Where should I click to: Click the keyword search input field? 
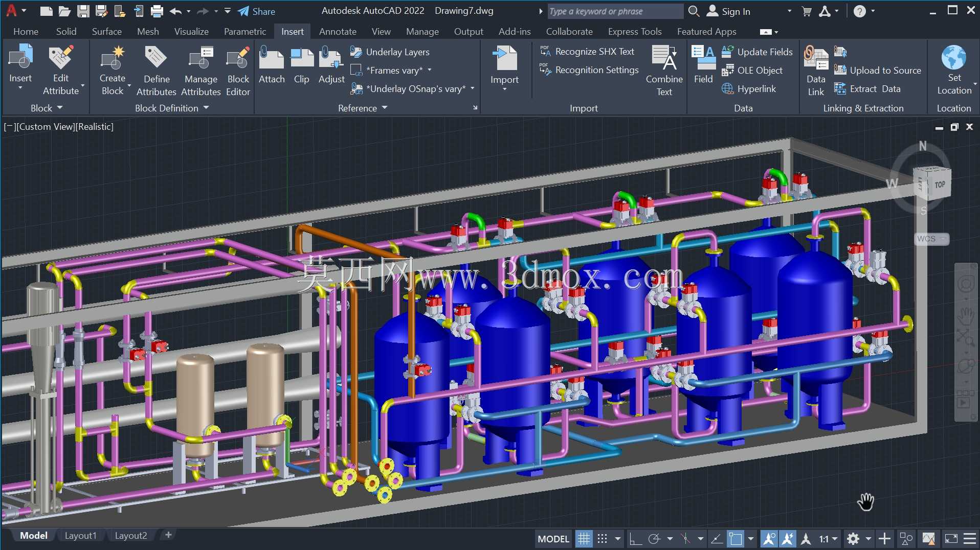(x=615, y=11)
